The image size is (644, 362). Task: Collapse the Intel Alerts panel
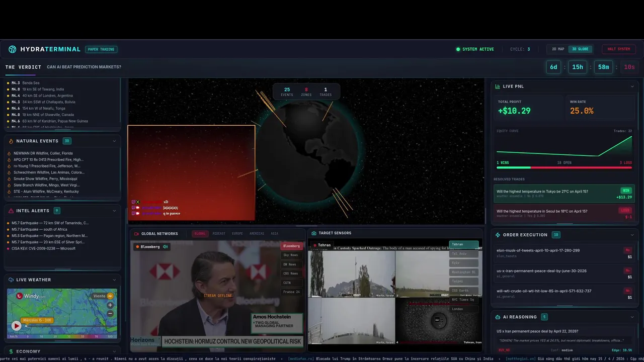tap(114, 211)
